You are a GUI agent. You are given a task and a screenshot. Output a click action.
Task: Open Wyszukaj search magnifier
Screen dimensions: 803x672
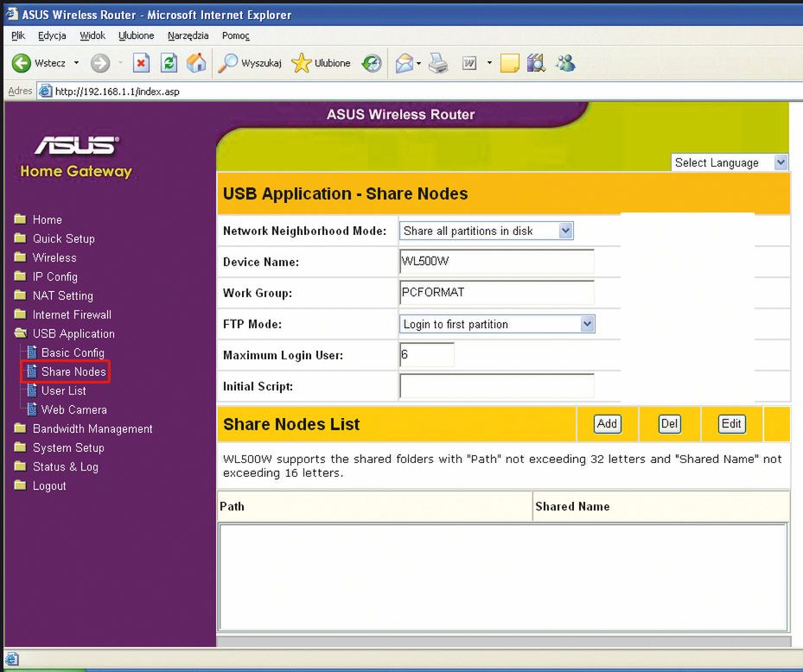(x=228, y=63)
